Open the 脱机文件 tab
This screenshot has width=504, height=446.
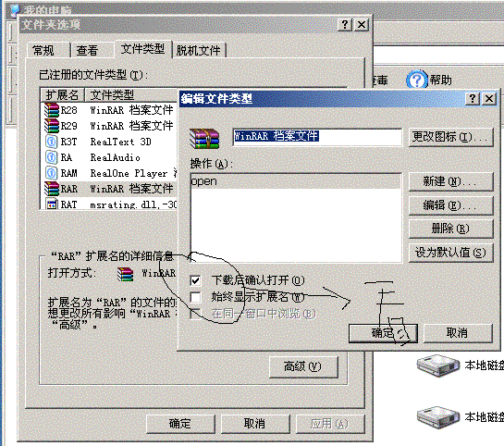pos(199,51)
